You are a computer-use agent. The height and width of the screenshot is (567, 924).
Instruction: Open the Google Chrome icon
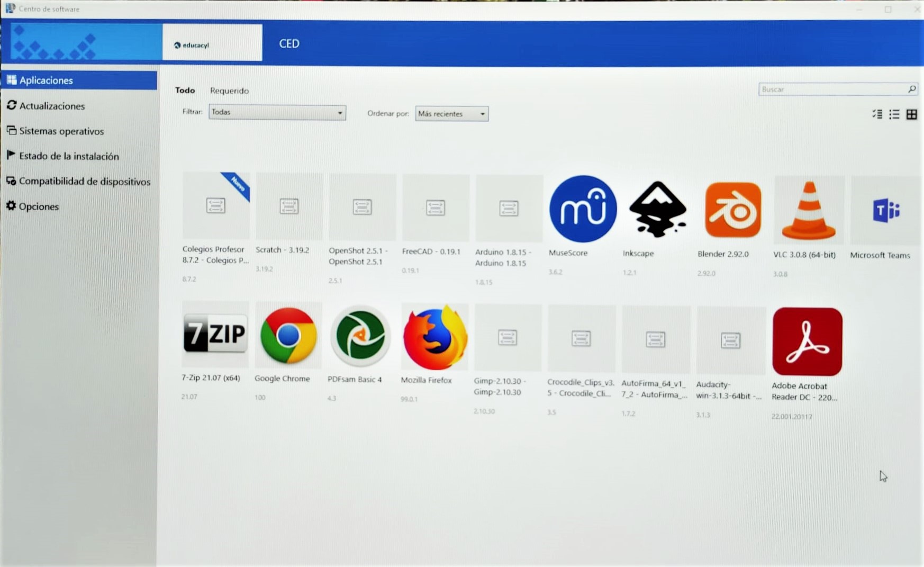point(288,335)
